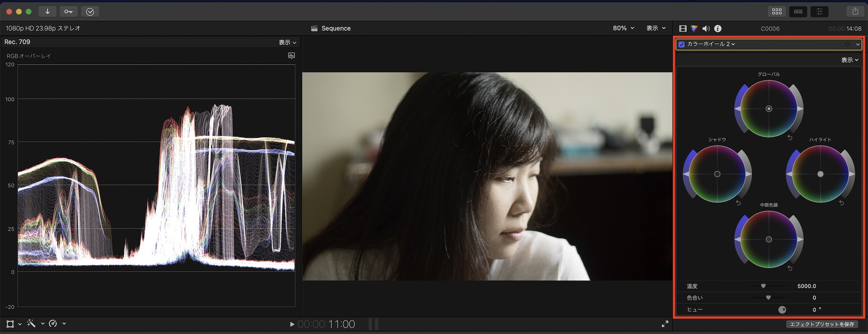Toggle the inspector panel sliders button
The image size is (868, 334).
(819, 12)
